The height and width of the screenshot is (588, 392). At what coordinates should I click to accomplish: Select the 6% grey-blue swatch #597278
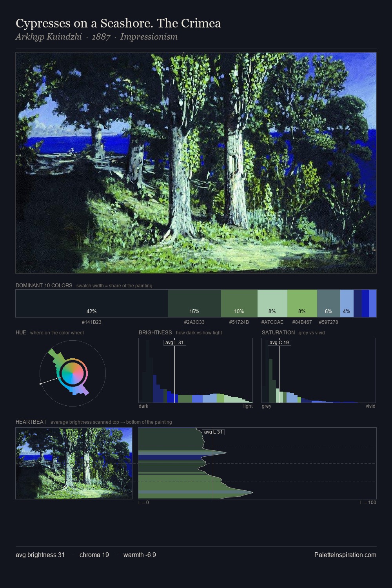point(328,303)
